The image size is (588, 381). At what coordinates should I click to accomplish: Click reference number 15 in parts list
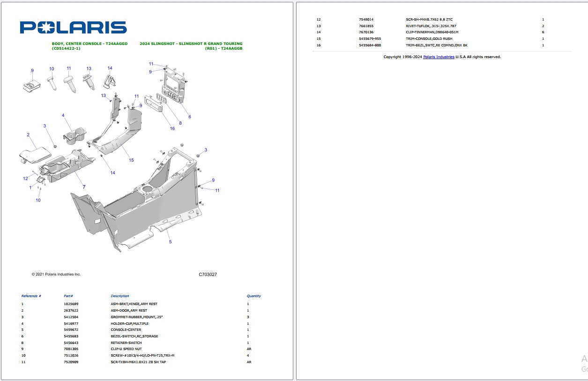click(319, 39)
